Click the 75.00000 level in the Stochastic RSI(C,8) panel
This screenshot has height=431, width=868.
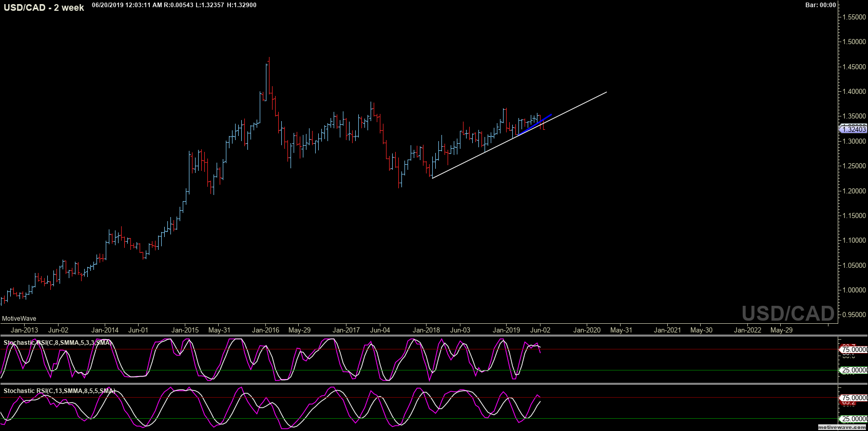point(855,349)
